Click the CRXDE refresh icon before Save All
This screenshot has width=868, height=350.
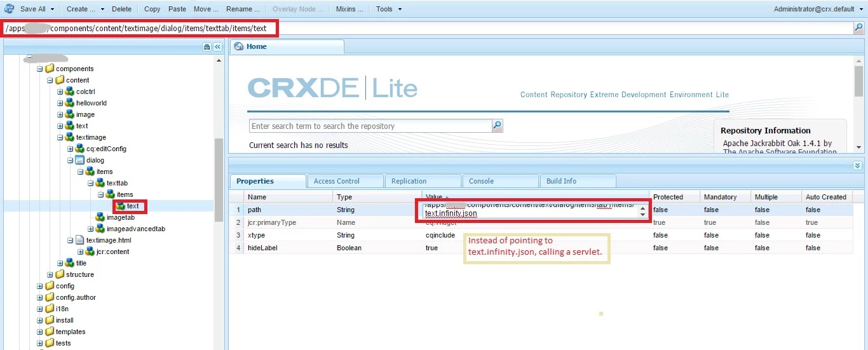point(9,9)
